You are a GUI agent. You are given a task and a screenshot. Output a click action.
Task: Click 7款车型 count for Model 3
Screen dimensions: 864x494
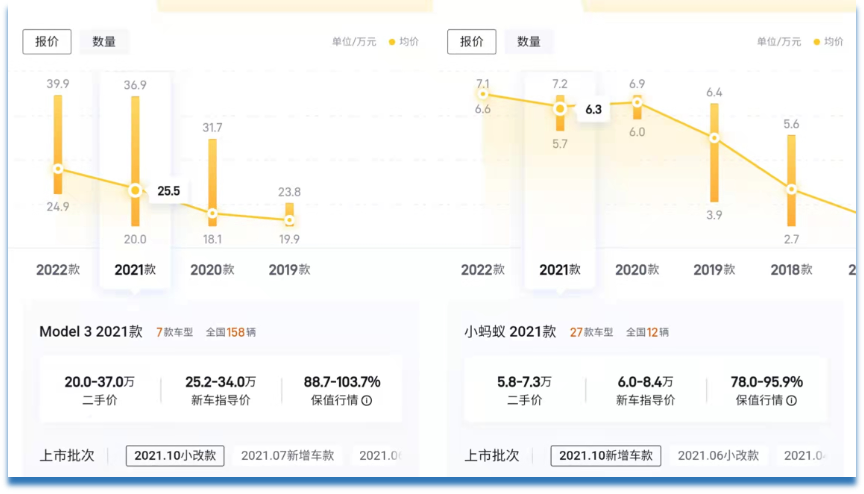175,332
